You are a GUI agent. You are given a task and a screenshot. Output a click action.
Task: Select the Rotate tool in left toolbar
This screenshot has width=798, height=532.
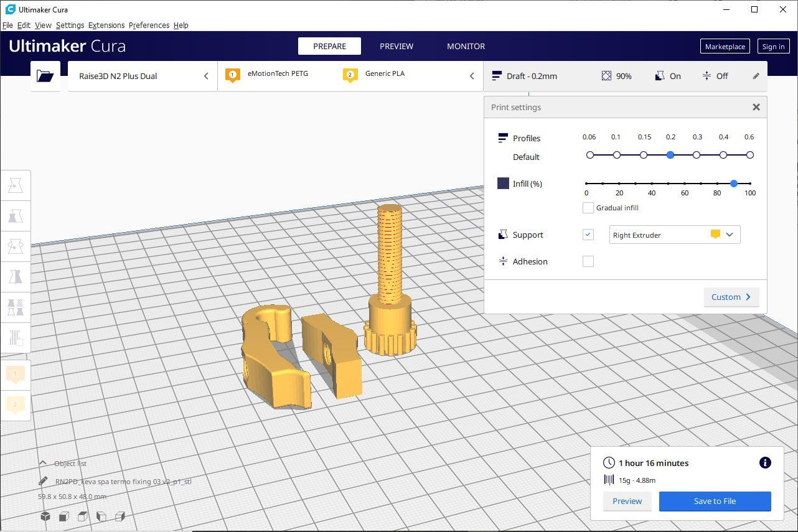[16, 246]
